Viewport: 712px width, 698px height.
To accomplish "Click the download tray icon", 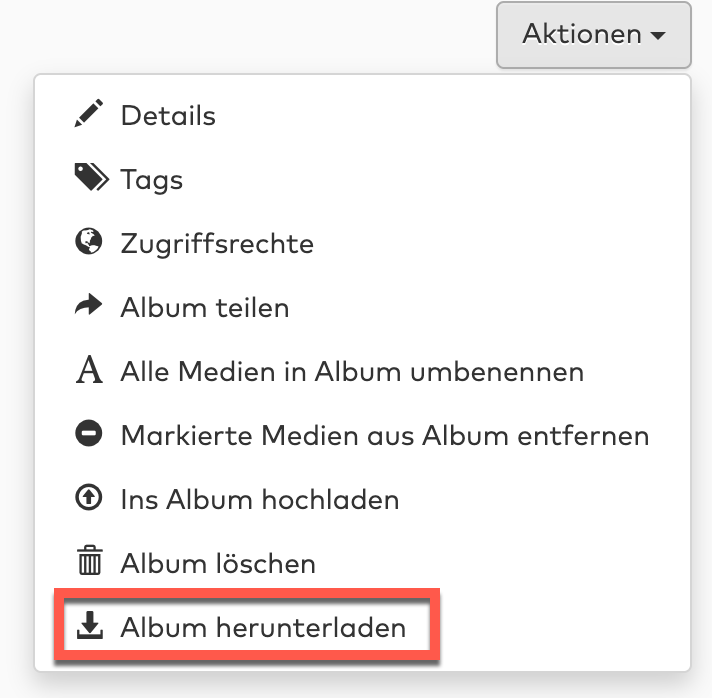I will point(89,627).
